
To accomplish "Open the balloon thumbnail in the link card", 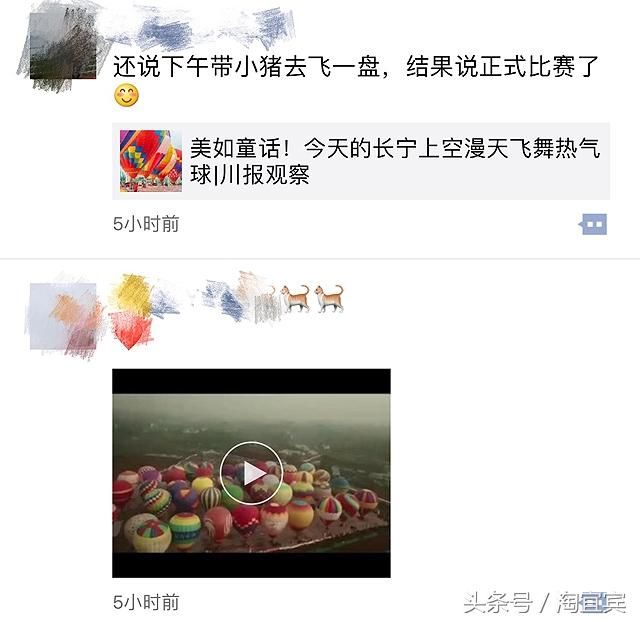I will 151,161.
